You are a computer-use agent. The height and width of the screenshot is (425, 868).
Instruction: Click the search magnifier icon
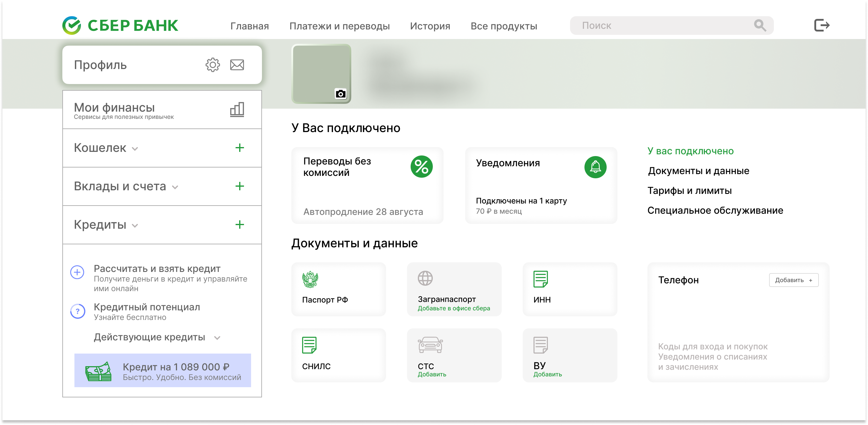tap(760, 25)
